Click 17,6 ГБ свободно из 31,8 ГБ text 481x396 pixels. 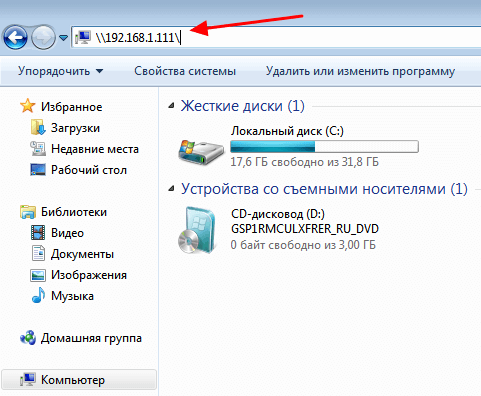pyautogui.click(x=305, y=162)
